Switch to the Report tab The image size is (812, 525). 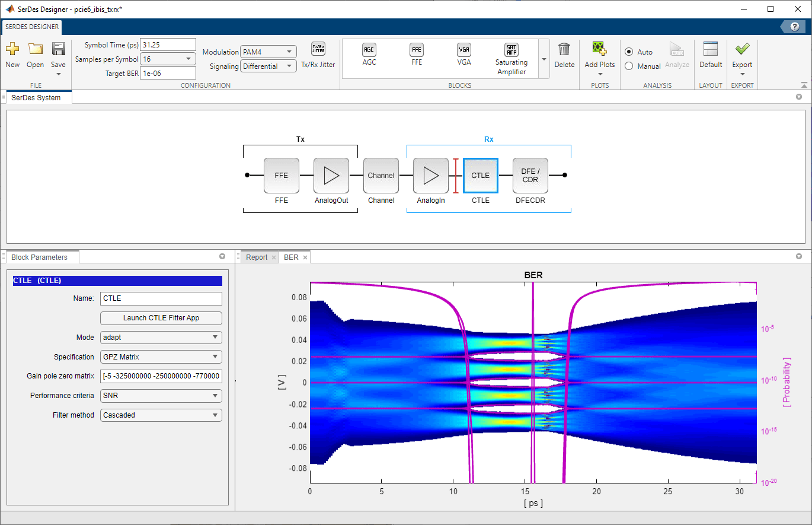pos(257,257)
